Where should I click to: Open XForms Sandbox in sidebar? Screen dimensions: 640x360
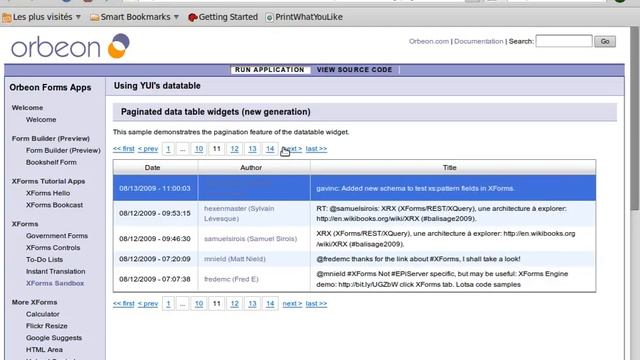pyautogui.click(x=55, y=283)
